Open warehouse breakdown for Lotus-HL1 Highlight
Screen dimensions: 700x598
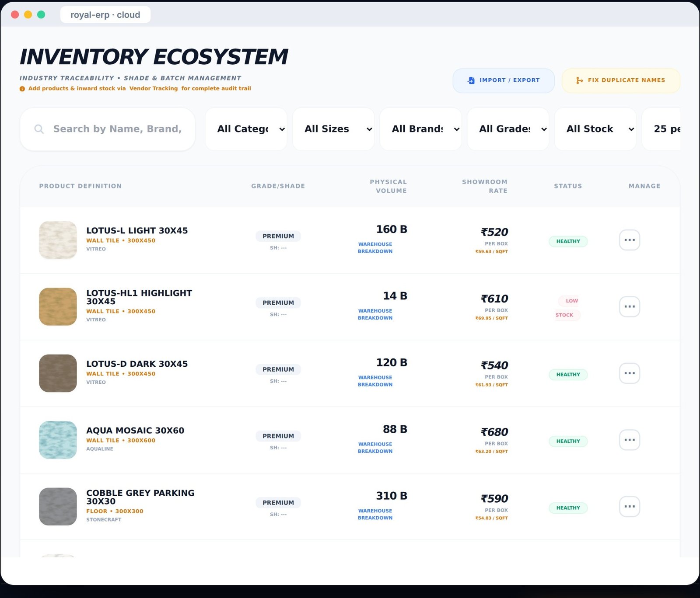[x=375, y=314]
